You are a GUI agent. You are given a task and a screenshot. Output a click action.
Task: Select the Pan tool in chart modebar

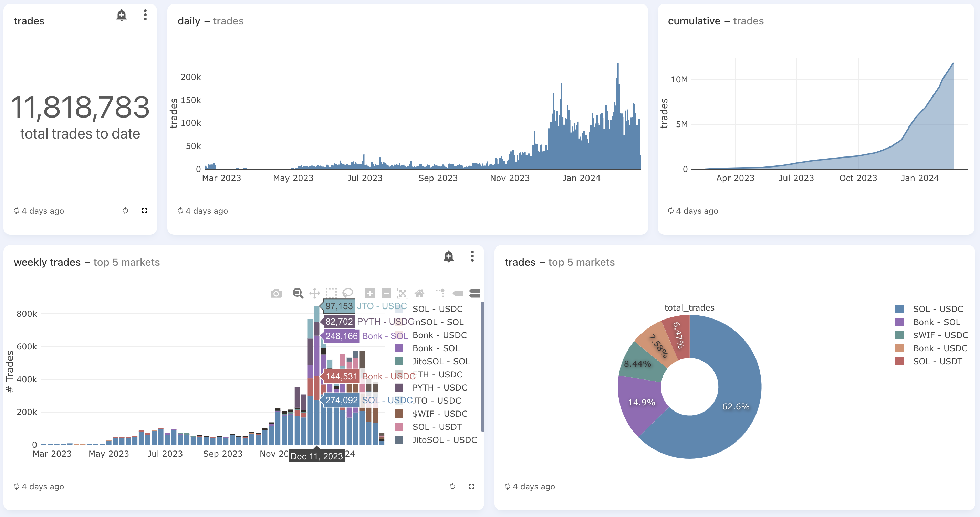[314, 293]
